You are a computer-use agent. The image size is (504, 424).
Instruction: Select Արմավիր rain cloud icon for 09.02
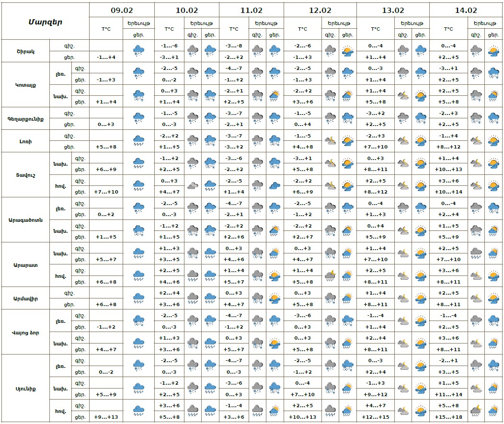click(138, 298)
